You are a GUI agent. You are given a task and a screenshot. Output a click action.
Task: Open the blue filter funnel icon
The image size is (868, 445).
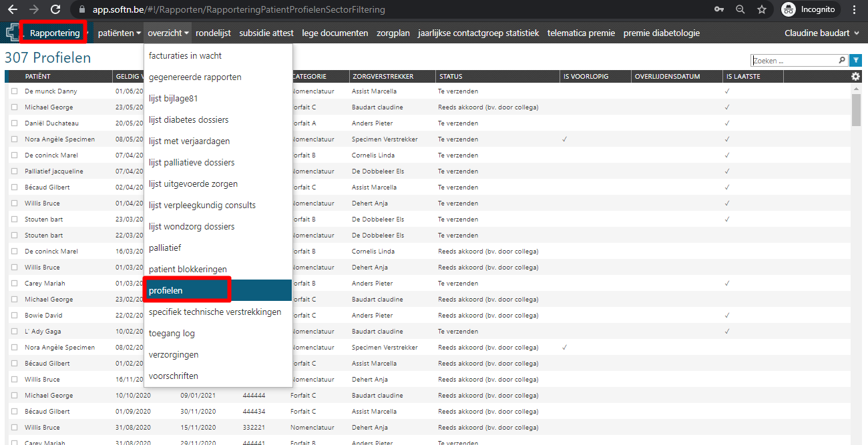856,60
